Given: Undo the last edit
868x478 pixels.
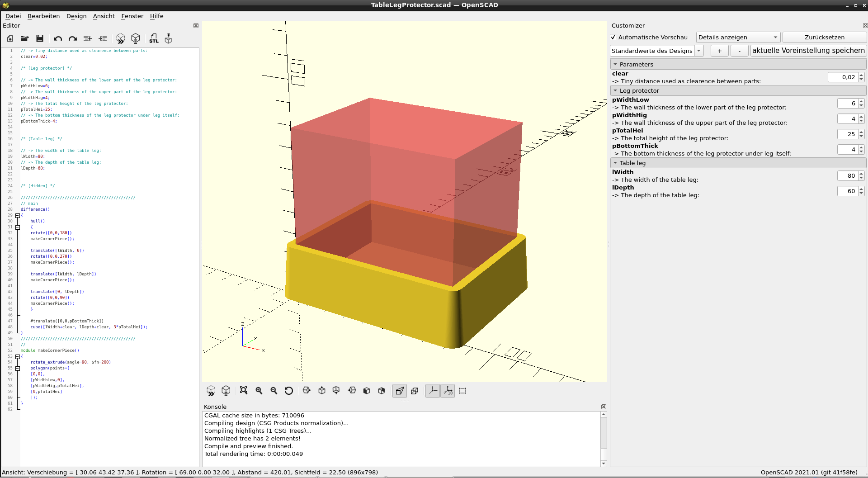Looking at the screenshot, I should point(57,39).
